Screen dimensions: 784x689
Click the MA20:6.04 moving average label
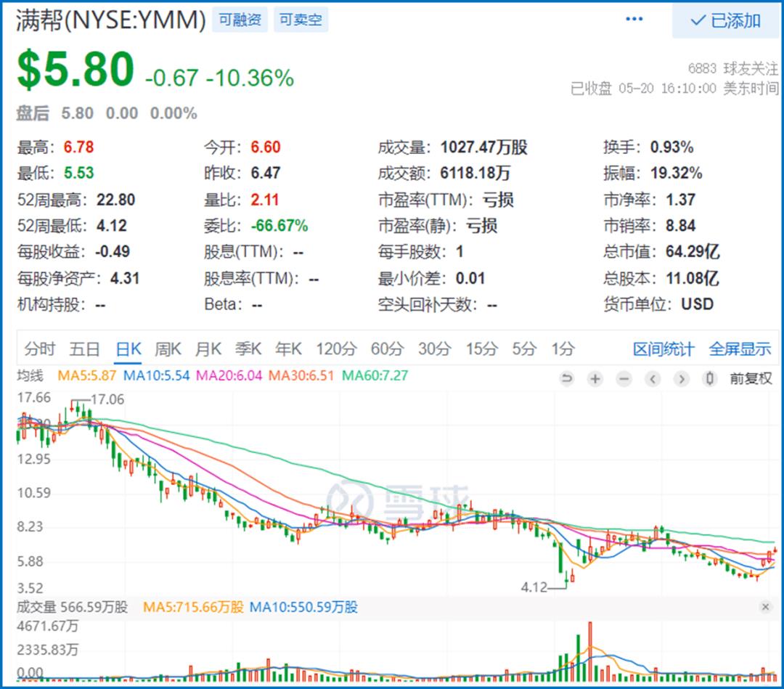pos(229,375)
